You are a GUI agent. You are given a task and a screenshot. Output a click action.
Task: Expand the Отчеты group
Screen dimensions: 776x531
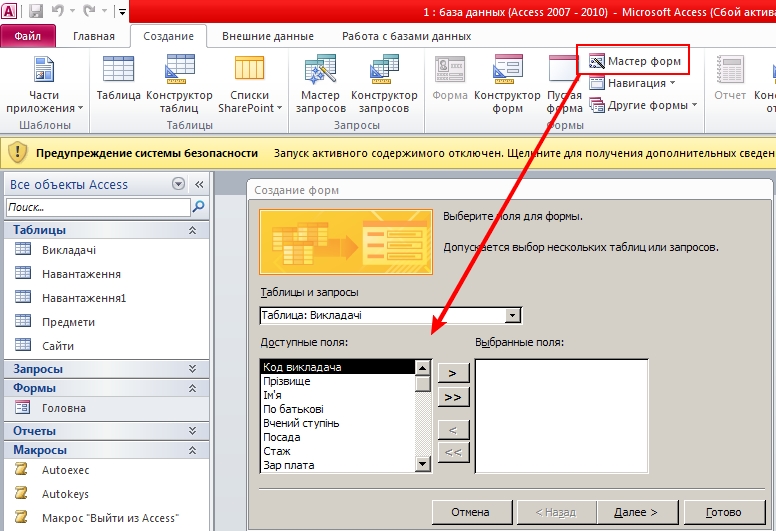tap(193, 431)
